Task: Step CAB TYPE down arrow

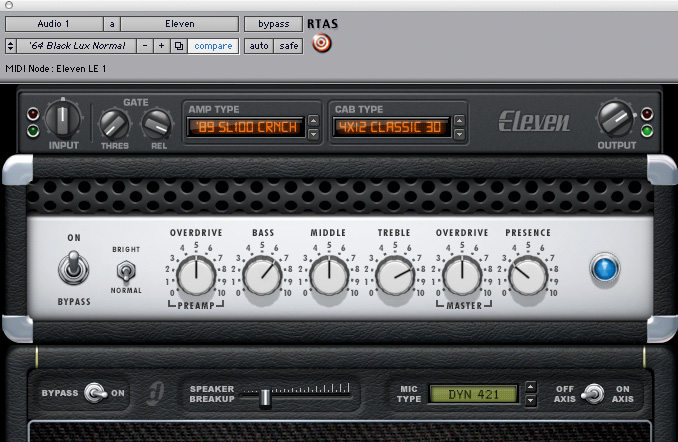Action: (459, 135)
